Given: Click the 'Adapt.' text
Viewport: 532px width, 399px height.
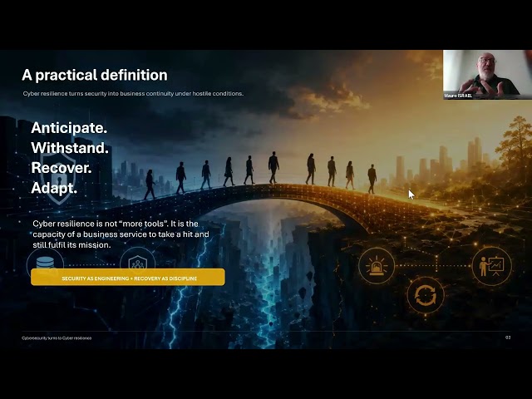Looking at the screenshot, I should [54, 188].
